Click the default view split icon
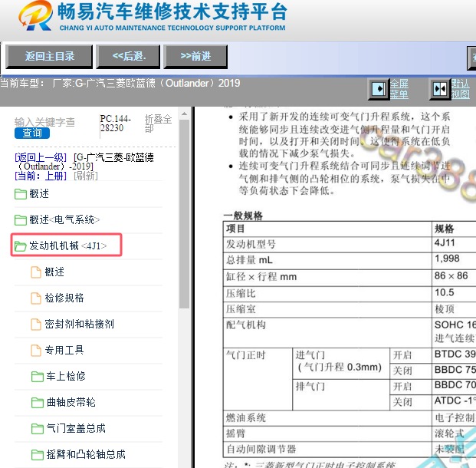The width and height of the screenshot is (476, 468). click(439, 89)
